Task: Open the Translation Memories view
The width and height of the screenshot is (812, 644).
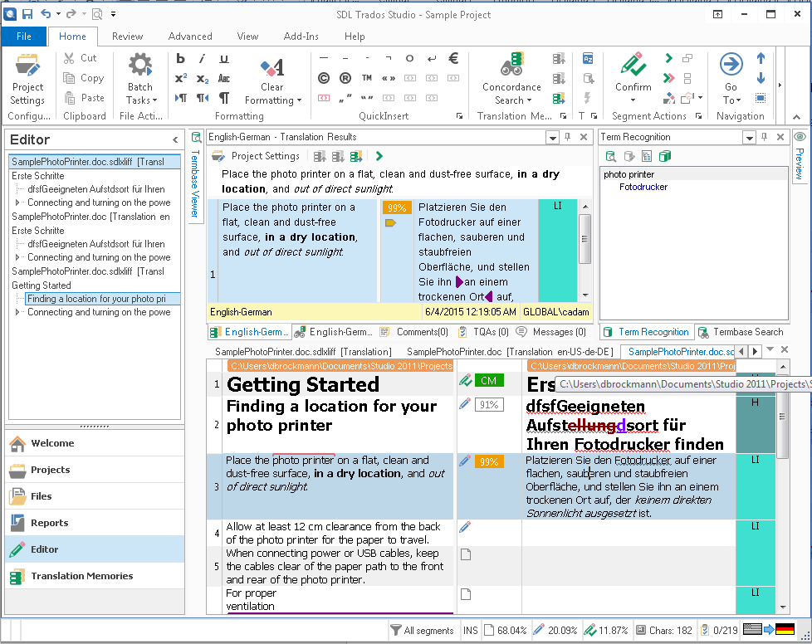Action: 95,576
